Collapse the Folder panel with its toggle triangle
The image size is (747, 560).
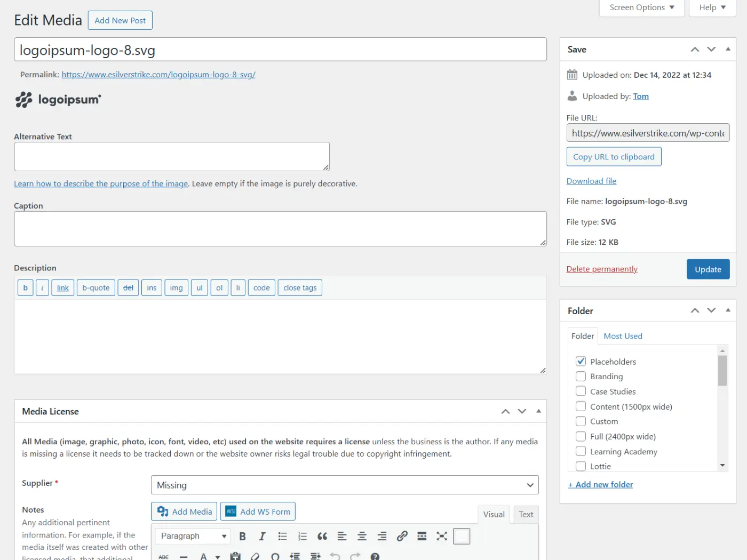(728, 310)
